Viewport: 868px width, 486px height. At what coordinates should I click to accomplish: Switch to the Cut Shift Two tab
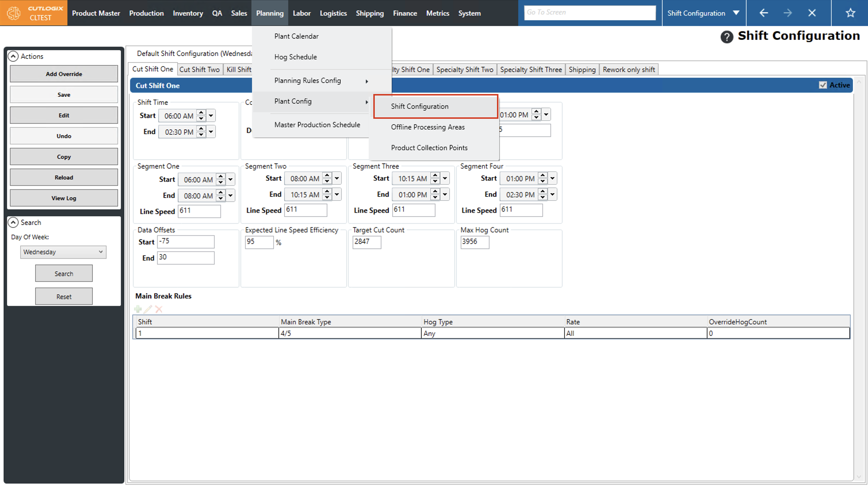click(x=199, y=69)
